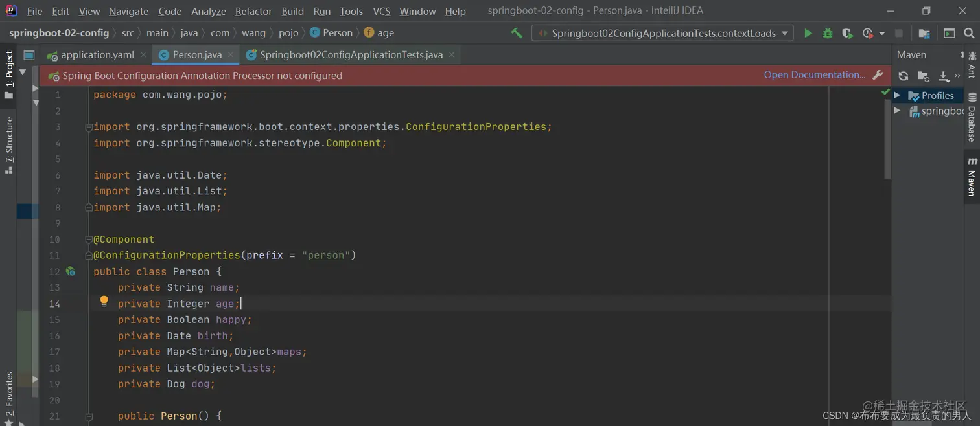Open the Tools menu
Image resolution: width=980 pixels, height=426 pixels.
click(351, 11)
